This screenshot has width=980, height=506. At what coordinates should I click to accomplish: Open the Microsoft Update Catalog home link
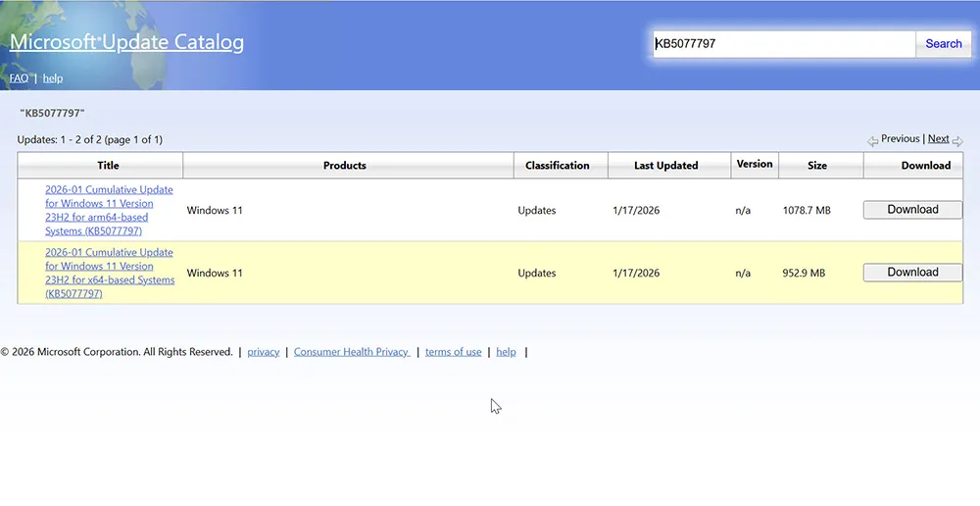coord(126,42)
